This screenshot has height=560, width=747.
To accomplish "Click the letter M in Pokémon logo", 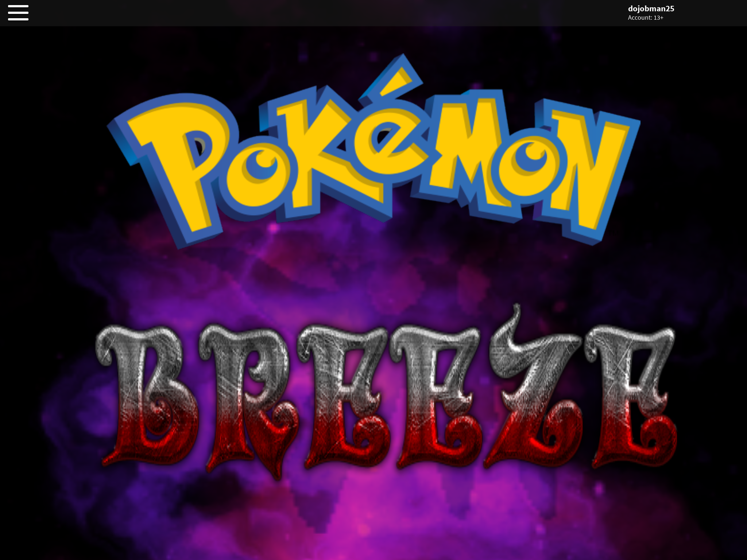I will click(x=471, y=153).
